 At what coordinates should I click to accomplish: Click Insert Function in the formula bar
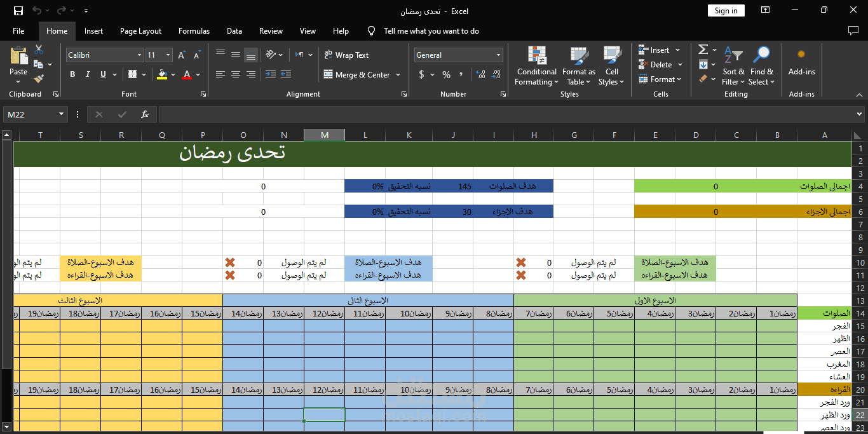tap(144, 114)
